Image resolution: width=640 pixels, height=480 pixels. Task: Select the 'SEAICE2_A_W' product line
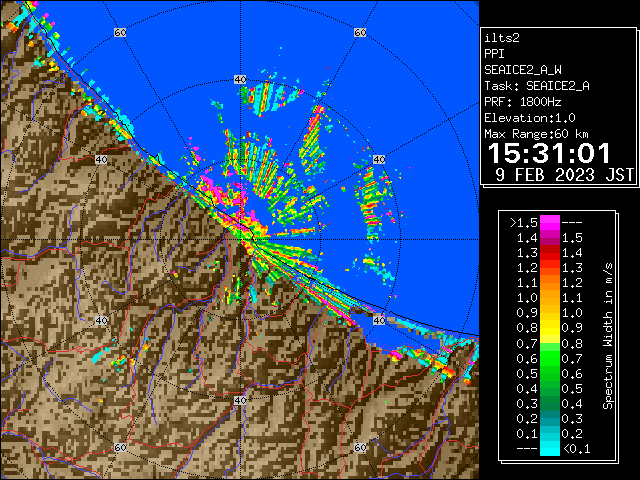(x=523, y=70)
